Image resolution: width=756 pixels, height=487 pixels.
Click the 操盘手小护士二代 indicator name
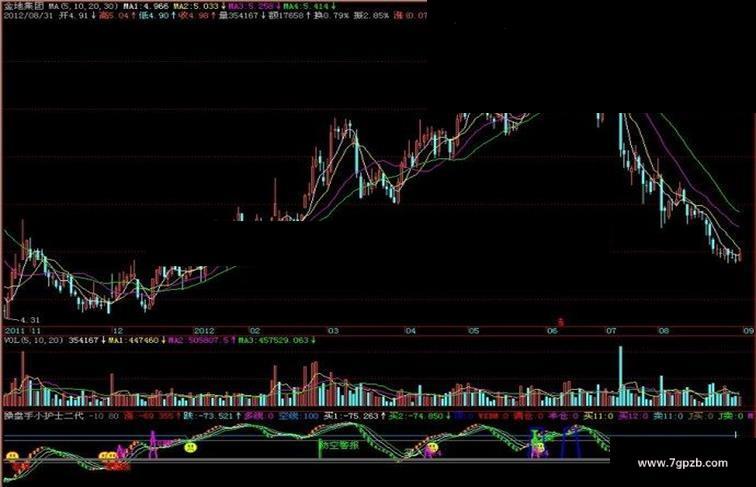(x=44, y=416)
